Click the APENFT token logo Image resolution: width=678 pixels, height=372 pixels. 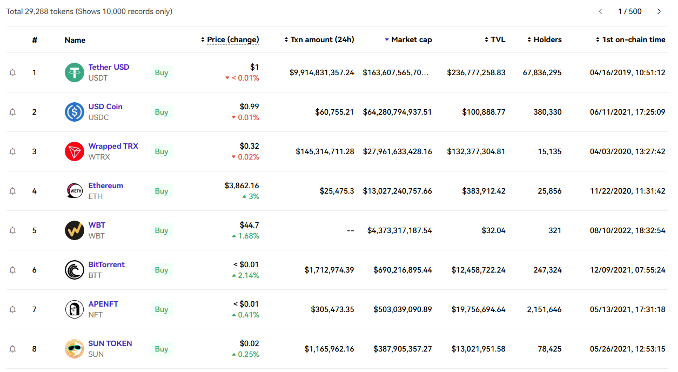(x=74, y=309)
